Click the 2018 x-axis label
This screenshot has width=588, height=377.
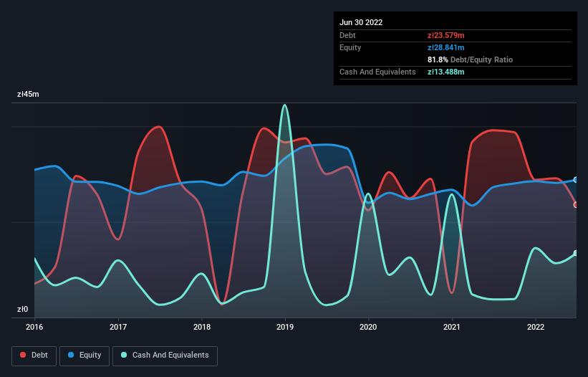coord(202,327)
